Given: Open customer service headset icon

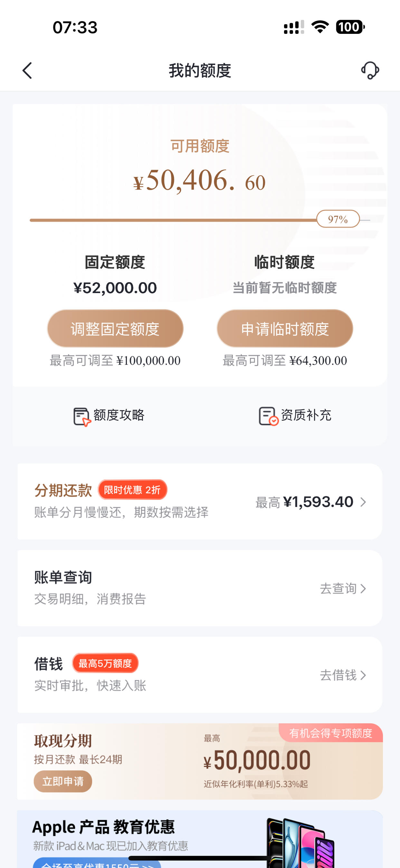Looking at the screenshot, I should click(370, 70).
